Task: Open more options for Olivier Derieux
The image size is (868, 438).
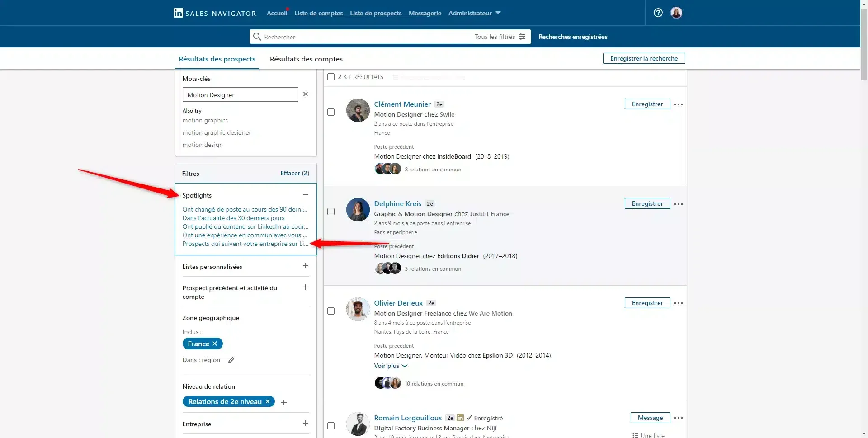Action: point(679,303)
